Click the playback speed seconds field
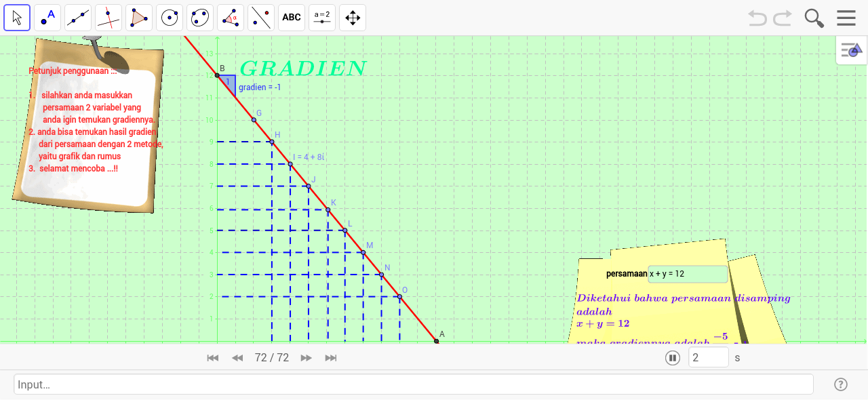 [709, 357]
